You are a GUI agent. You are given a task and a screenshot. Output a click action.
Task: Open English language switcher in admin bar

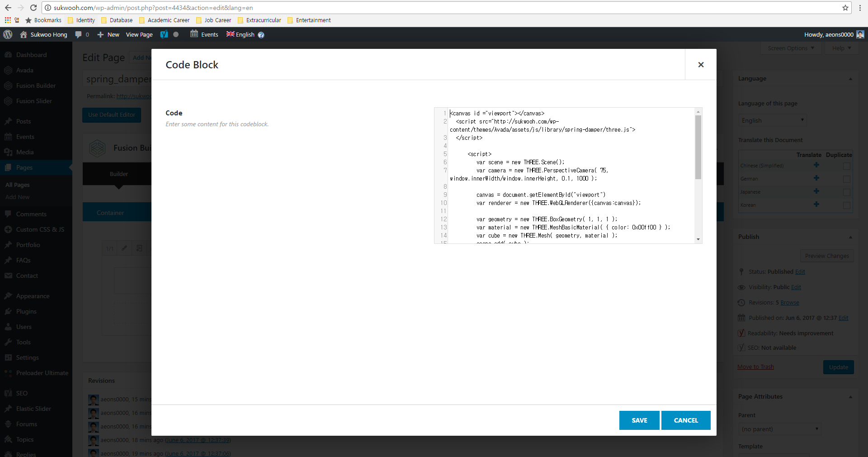pyautogui.click(x=241, y=34)
